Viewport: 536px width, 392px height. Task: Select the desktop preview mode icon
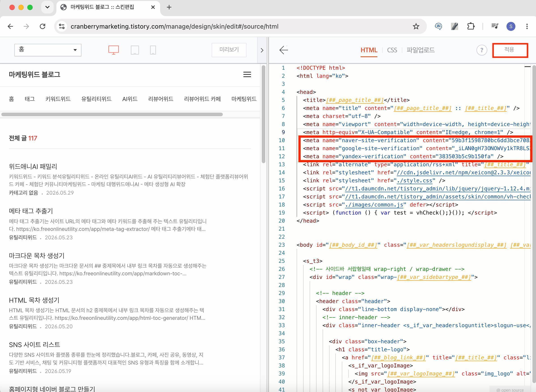point(113,50)
